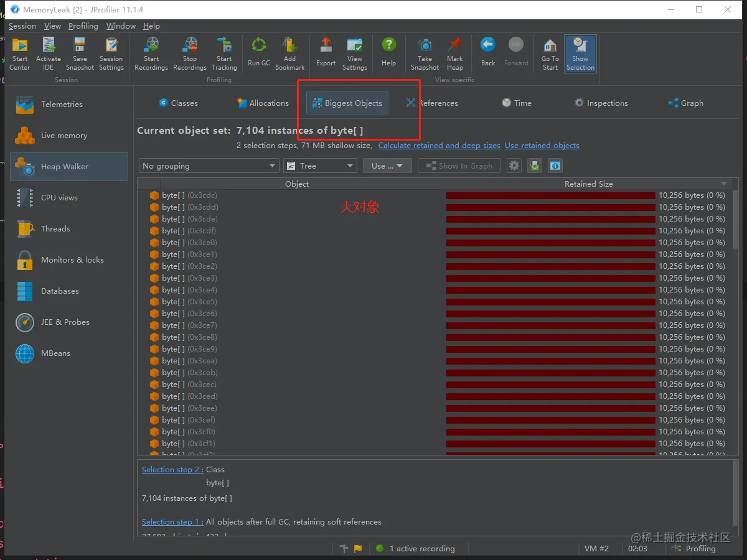The height and width of the screenshot is (560, 747).
Task: Open View Settings from toolbar
Action: pos(355,54)
